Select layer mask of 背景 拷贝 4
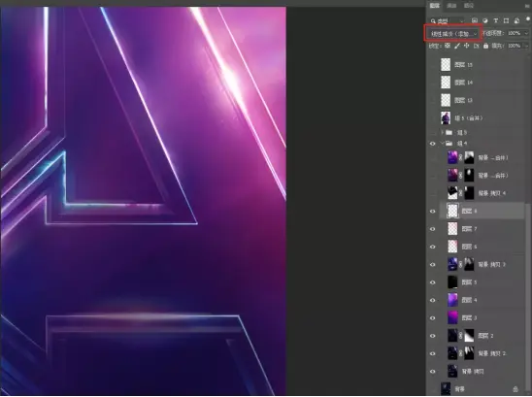Image resolution: width=532 pixels, height=397 pixels. pyautogui.click(x=469, y=193)
